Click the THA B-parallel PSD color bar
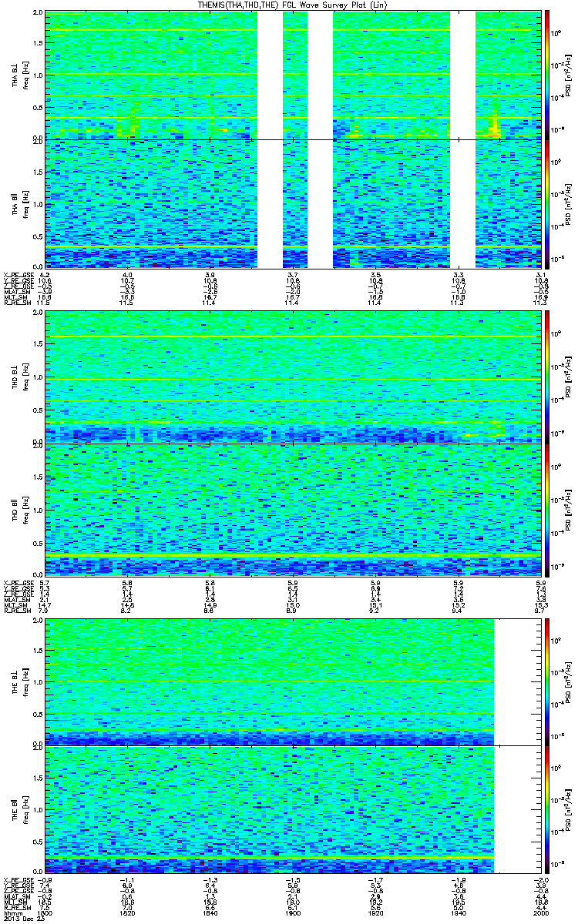Screen dimensions: 578x924 [x=548, y=204]
